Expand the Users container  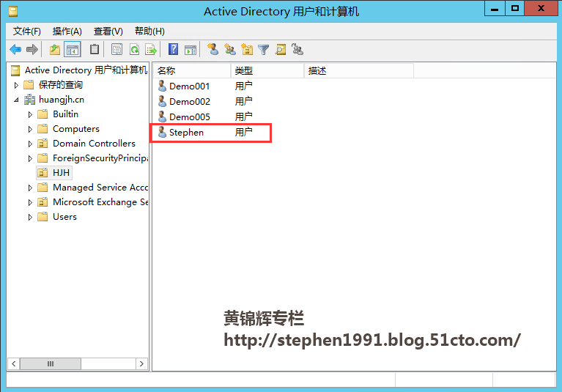click(x=30, y=217)
